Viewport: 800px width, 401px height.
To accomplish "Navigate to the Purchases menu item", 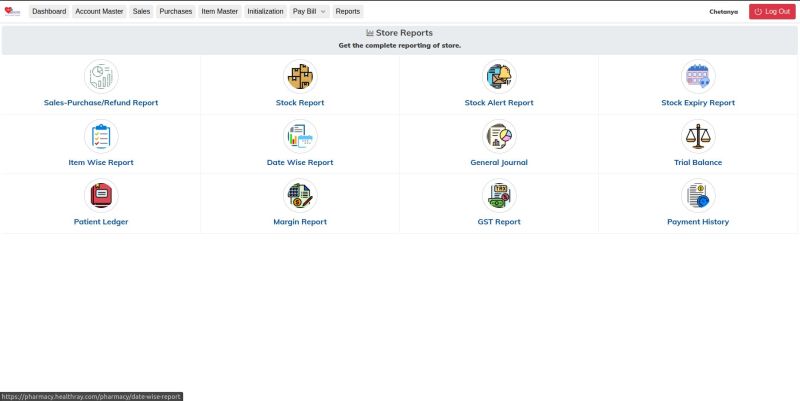I will (175, 11).
